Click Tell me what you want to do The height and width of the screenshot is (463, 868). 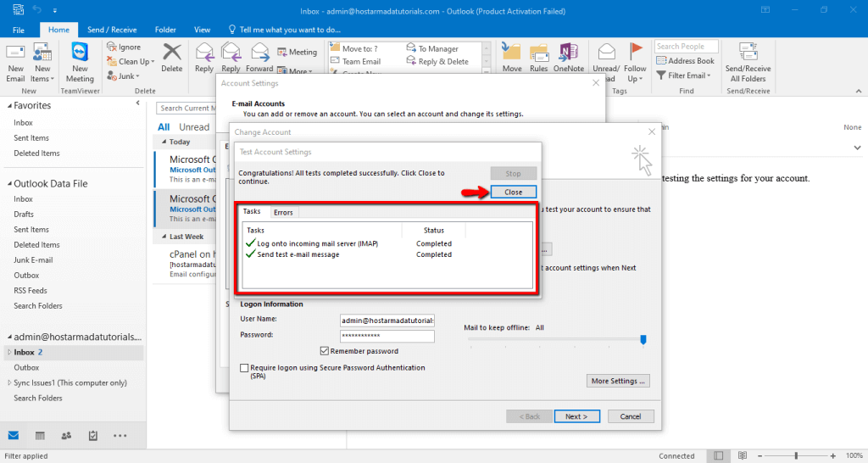pyautogui.click(x=284, y=30)
